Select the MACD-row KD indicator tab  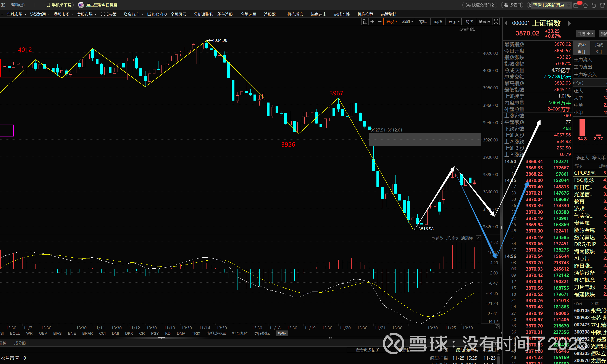pyautogui.click(x=168, y=333)
